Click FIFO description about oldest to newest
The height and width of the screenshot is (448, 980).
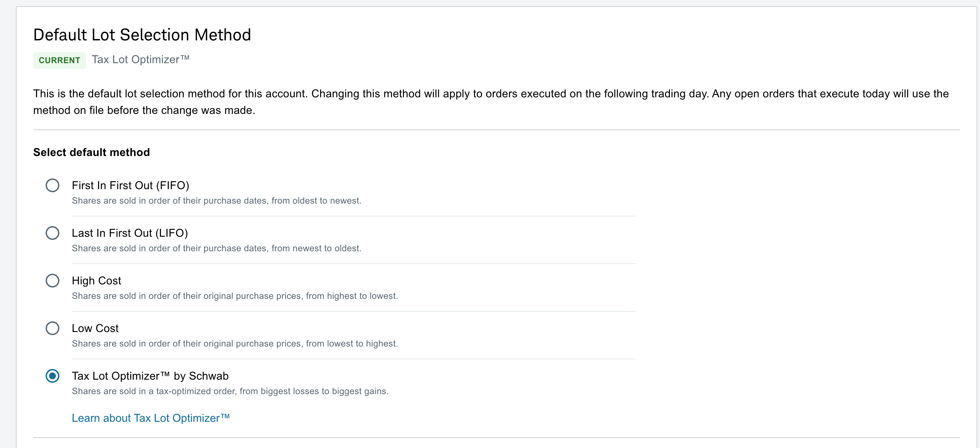[216, 201]
